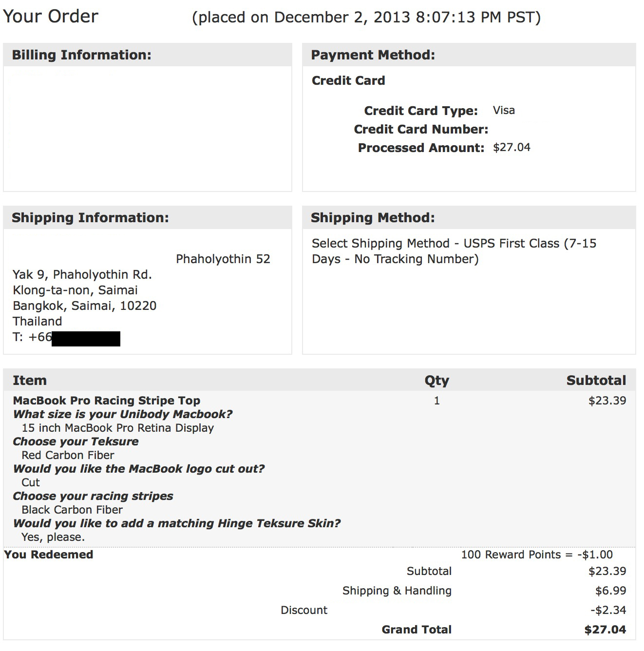This screenshot has height=651, width=644.
Task: Click the Your Order heading
Action: [51, 17]
